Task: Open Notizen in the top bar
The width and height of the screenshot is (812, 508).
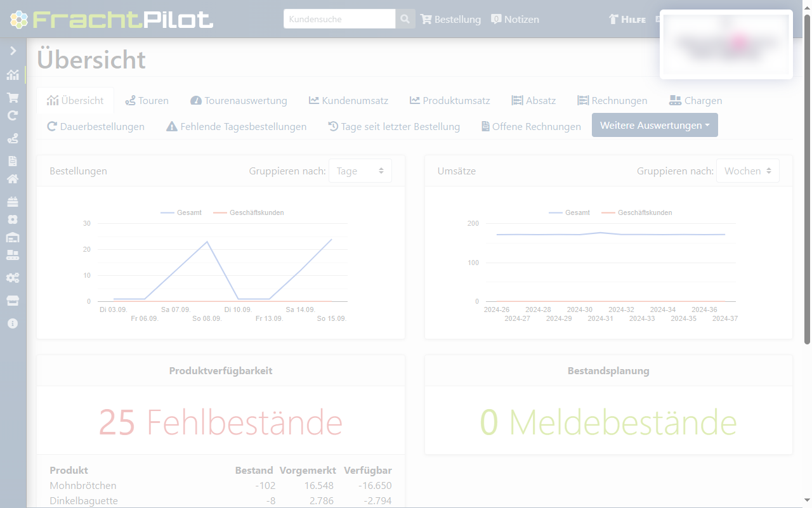Action: click(515, 20)
